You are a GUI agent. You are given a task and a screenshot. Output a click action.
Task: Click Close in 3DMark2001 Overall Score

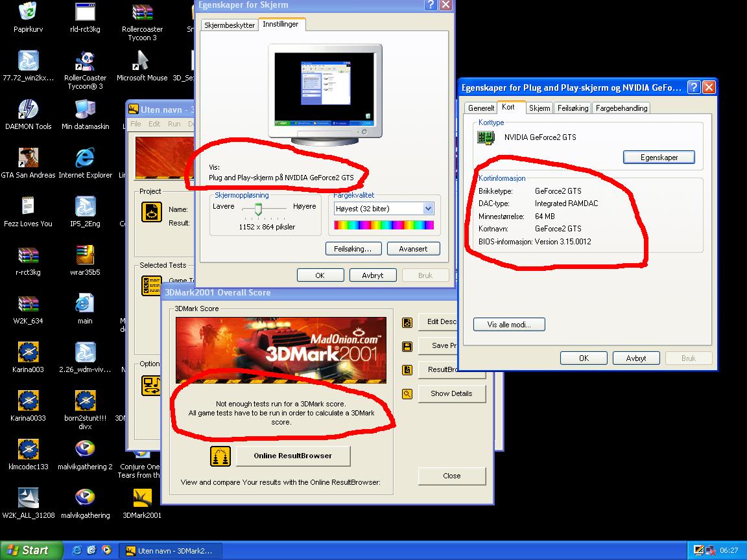click(451, 476)
